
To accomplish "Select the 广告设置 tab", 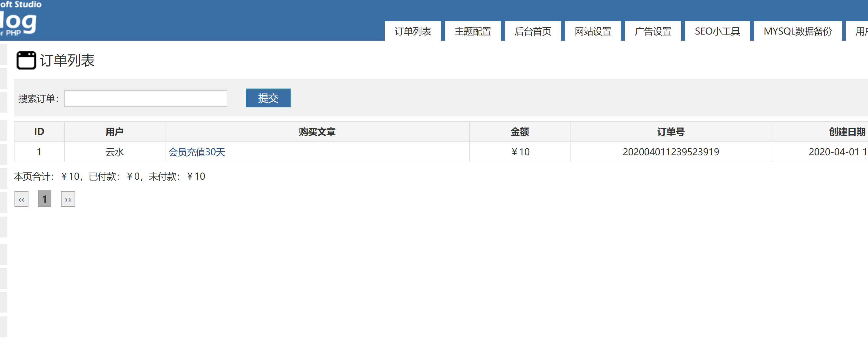I will tap(653, 31).
